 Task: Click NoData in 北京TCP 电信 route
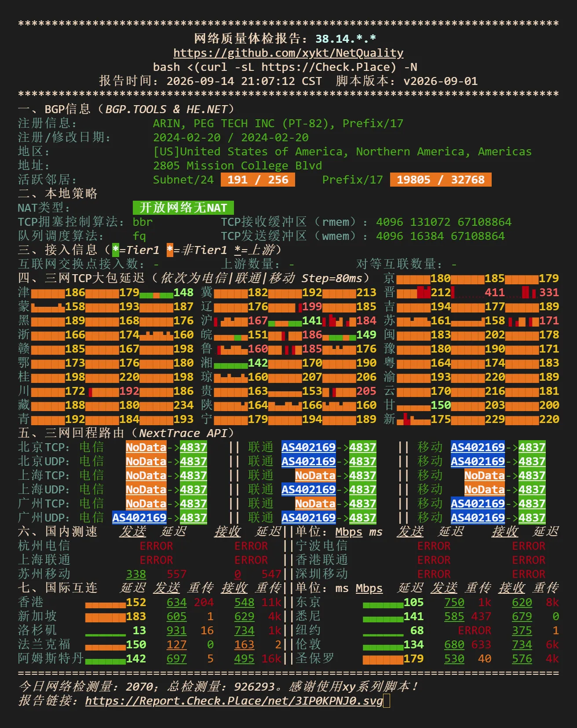[x=146, y=447]
